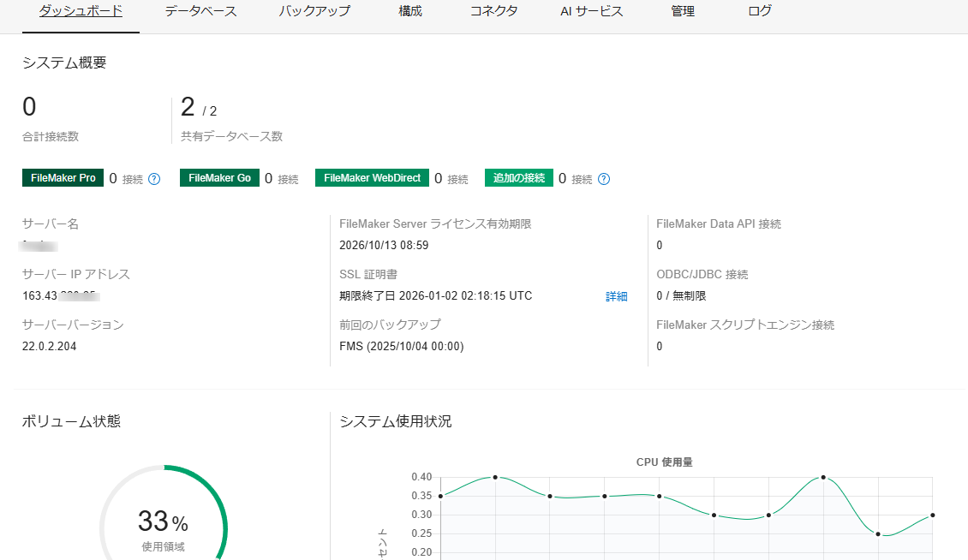Click the FileMaker Go badge
This screenshot has height=560, width=968.
tap(219, 178)
